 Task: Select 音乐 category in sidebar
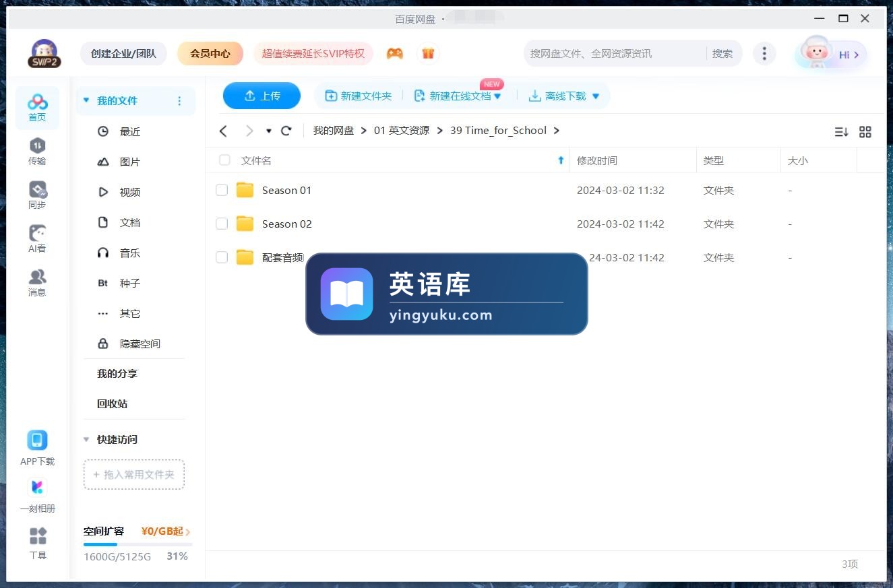[x=130, y=253]
